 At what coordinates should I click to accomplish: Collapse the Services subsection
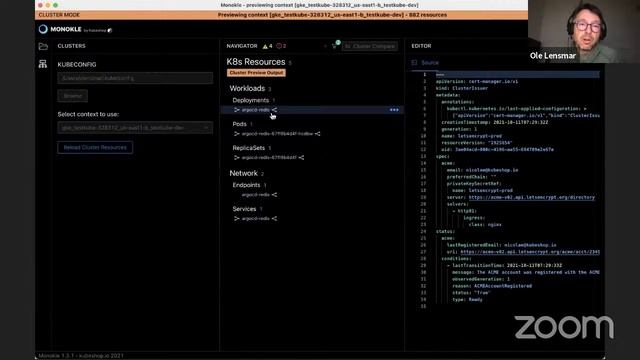click(x=244, y=209)
